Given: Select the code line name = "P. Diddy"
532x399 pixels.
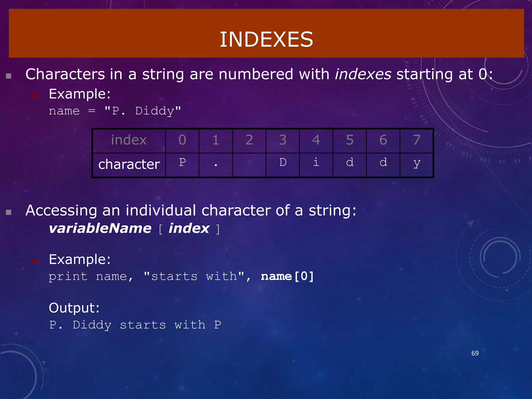Looking at the screenshot, I should (x=115, y=111).
